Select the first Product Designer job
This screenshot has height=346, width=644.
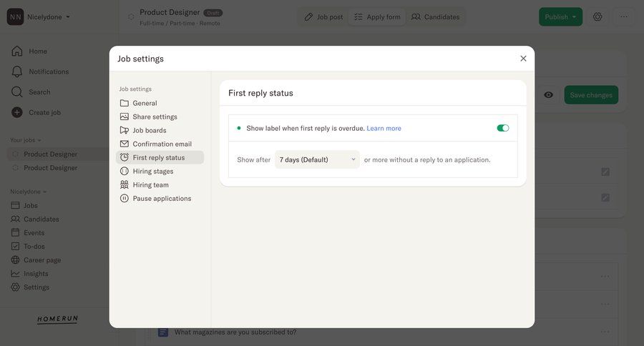[50, 154]
